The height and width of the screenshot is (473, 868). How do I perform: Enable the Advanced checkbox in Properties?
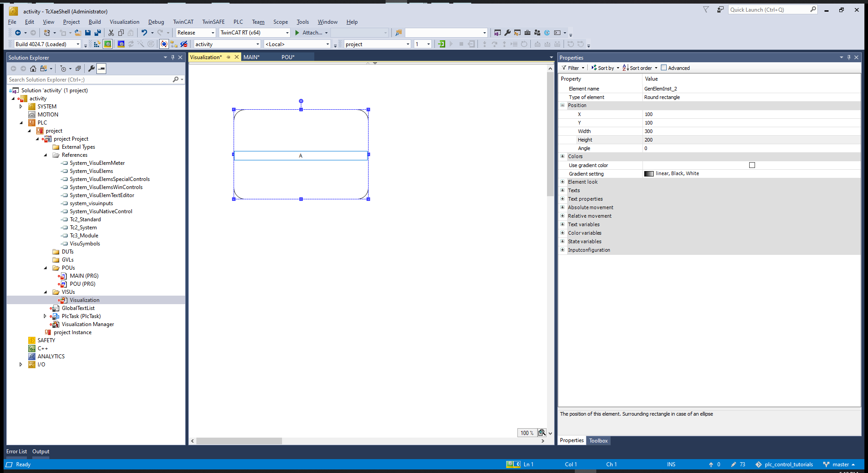(x=664, y=68)
